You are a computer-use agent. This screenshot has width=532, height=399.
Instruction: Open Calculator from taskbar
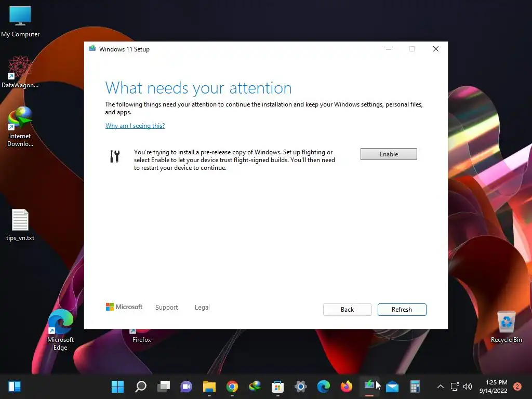pyautogui.click(x=415, y=387)
